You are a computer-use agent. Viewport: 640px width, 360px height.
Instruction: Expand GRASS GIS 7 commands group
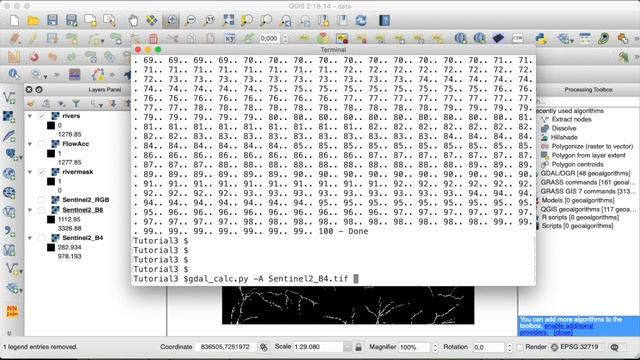(x=588, y=191)
